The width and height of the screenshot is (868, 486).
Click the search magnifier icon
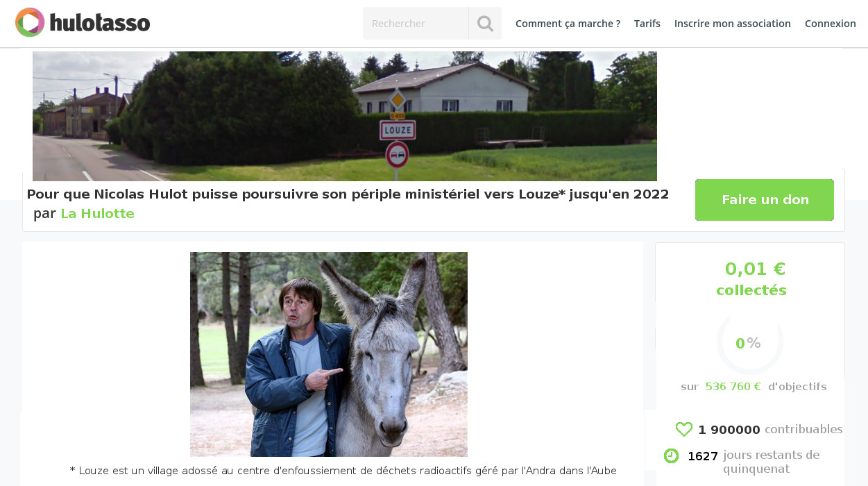[485, 24]
